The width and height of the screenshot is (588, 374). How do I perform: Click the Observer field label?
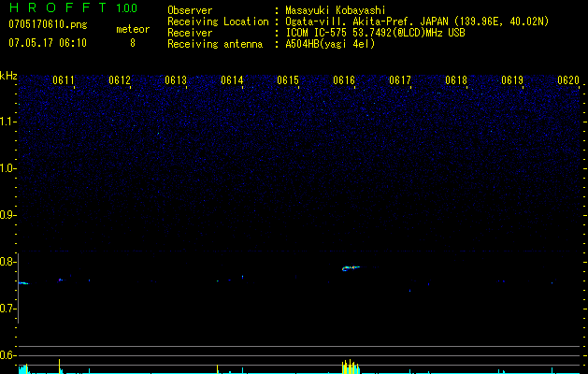pyautogui.click(x=190, y=10)
